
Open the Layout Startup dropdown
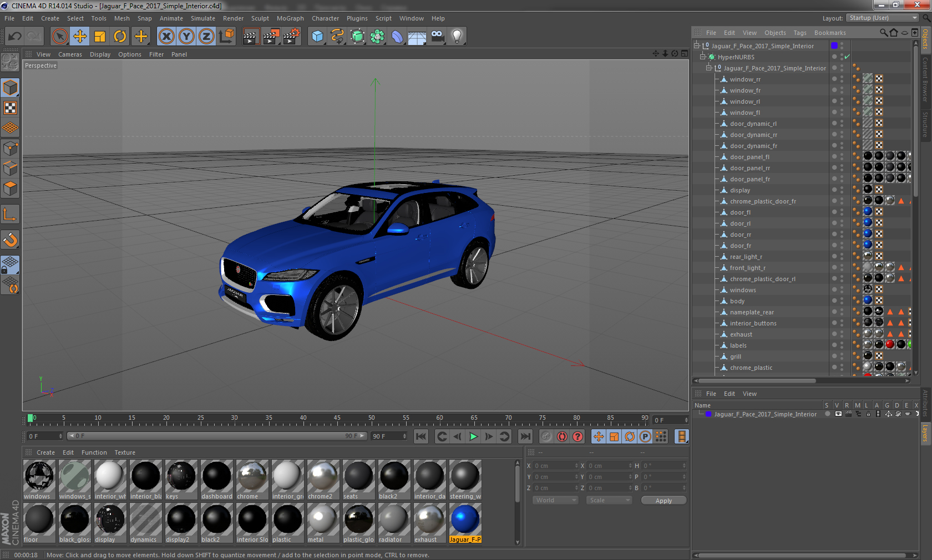(883, 18)
